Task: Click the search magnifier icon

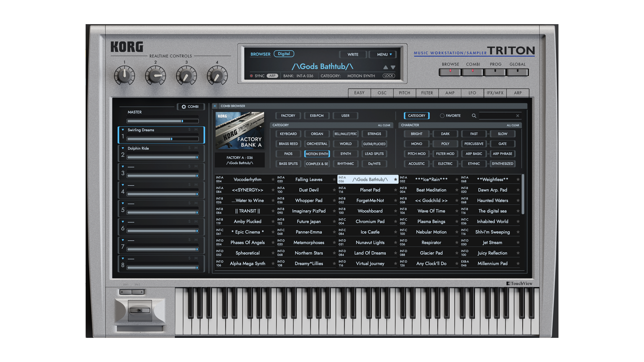Action: pos(474,116)
